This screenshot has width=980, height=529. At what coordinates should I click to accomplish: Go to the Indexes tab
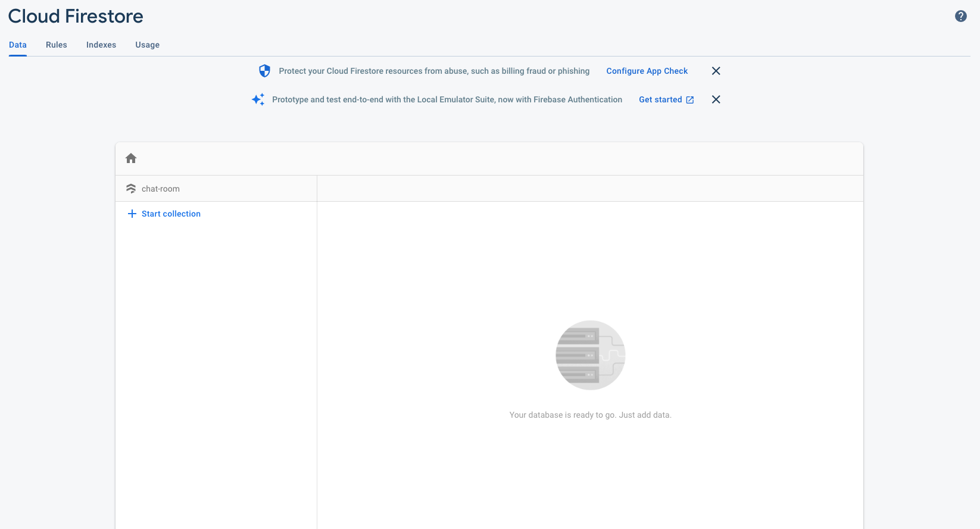[101, 45]
